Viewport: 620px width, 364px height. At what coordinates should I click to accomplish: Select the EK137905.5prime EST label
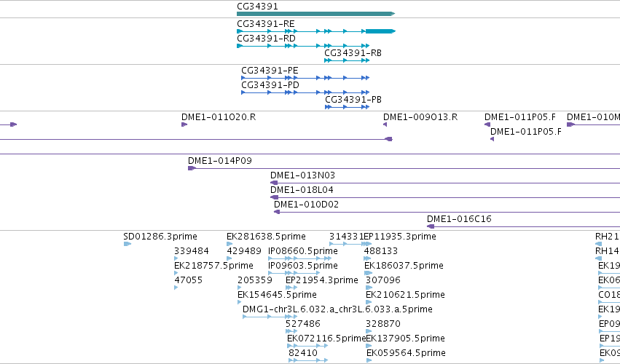(x=405, y=339)
